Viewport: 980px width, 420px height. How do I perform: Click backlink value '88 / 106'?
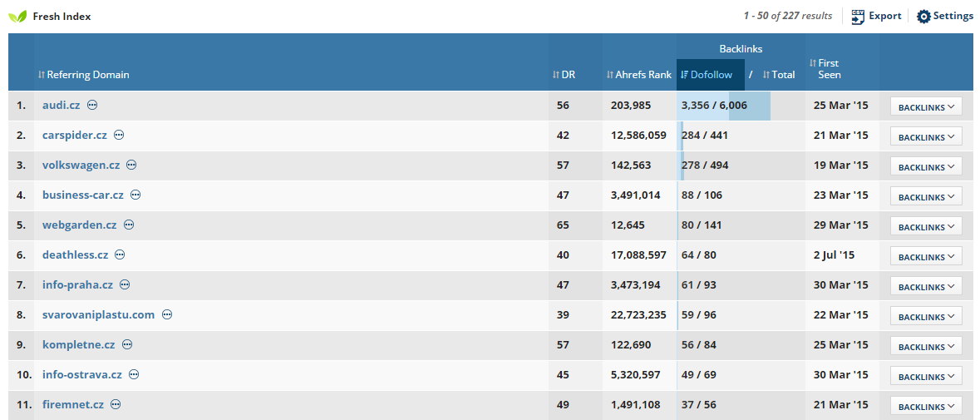pos(702,195)
